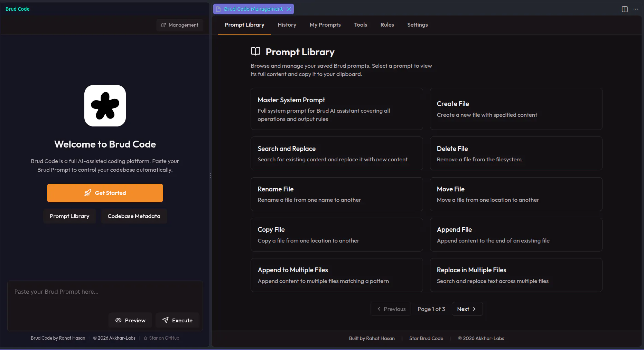Open the Search and Replace prompt card
The width and height of the screenshot is (644, 350).
(337, 153)
